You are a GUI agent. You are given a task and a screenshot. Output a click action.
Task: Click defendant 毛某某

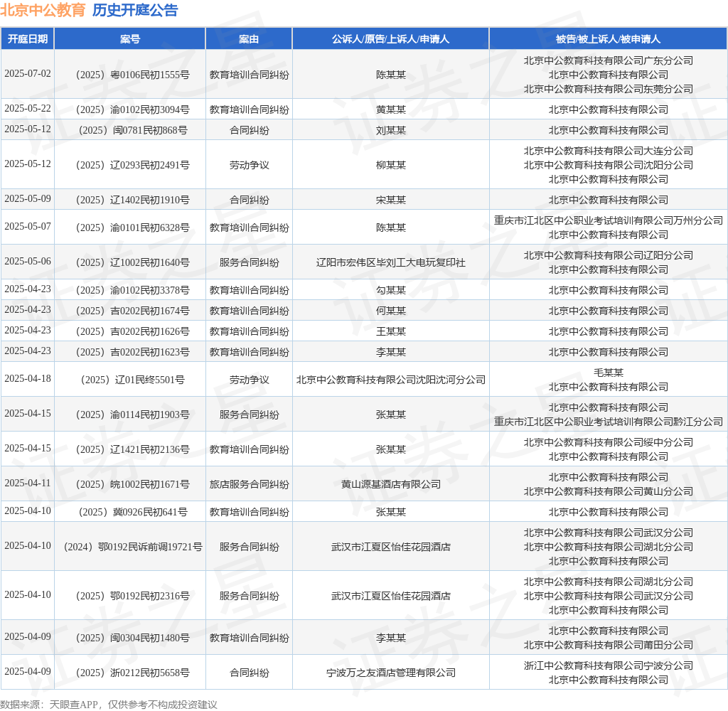click(x=609, y=373)
